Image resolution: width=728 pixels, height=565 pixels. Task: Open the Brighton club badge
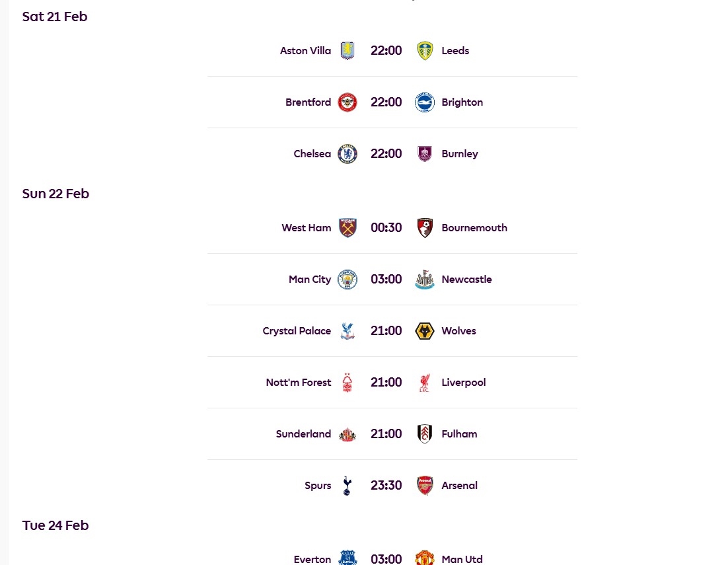tap(423, 102)
